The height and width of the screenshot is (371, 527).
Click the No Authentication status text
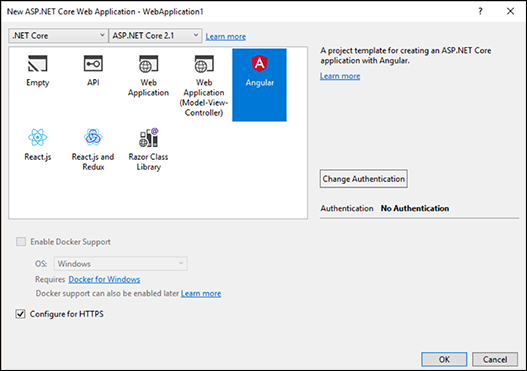415,208
